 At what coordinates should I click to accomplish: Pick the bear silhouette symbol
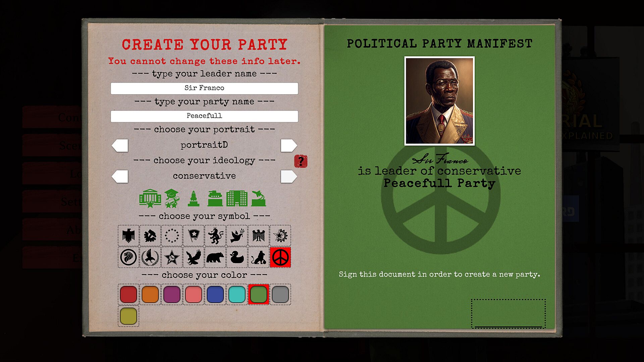215,257
